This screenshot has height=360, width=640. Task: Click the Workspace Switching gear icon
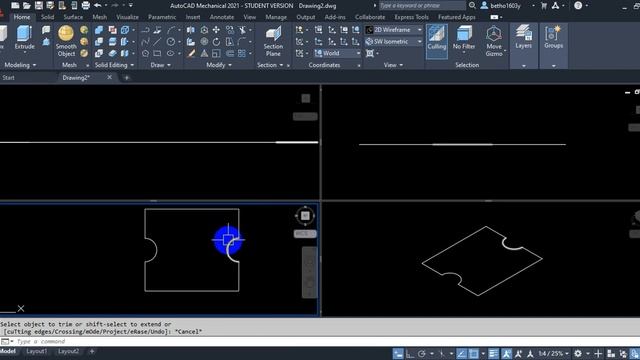pos(578,353)
